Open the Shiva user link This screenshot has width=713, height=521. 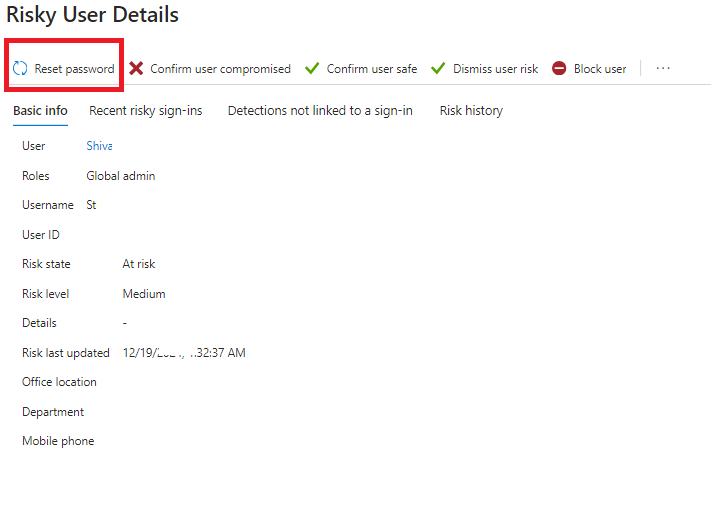[x=99, y=146]
